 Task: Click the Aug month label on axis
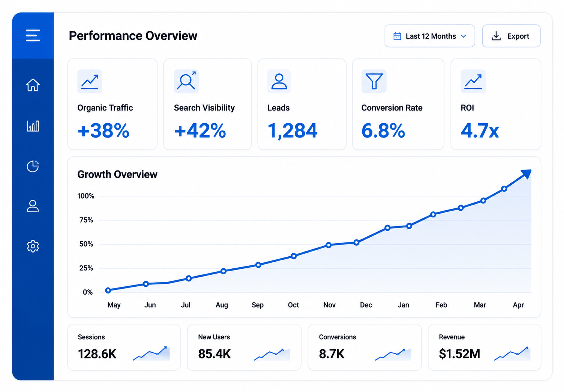[x=222, y=305]
